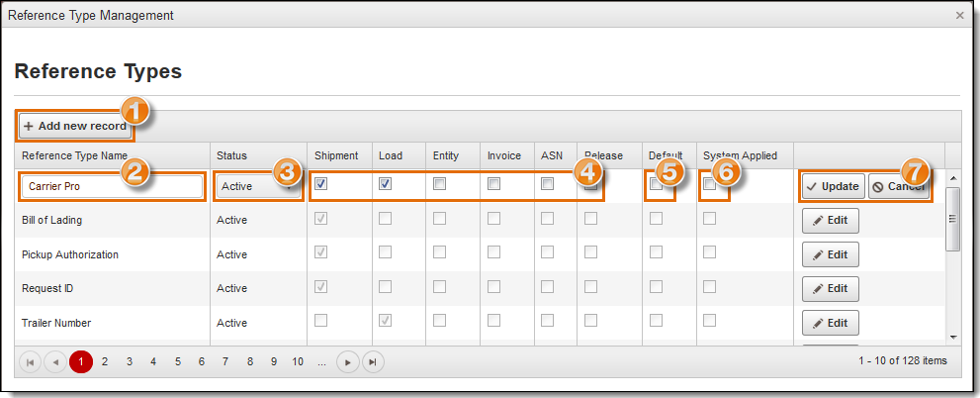Sort by Reference Type Name column header
Image resolution: width=980 pixels, height=398 pixels.
point(75,155)
